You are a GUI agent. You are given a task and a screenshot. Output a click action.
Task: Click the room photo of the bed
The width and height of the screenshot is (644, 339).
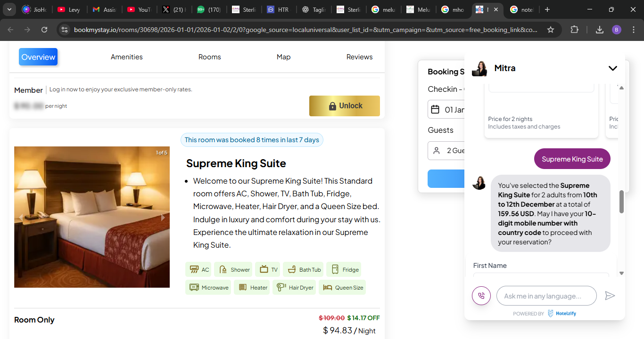(92, 217)
